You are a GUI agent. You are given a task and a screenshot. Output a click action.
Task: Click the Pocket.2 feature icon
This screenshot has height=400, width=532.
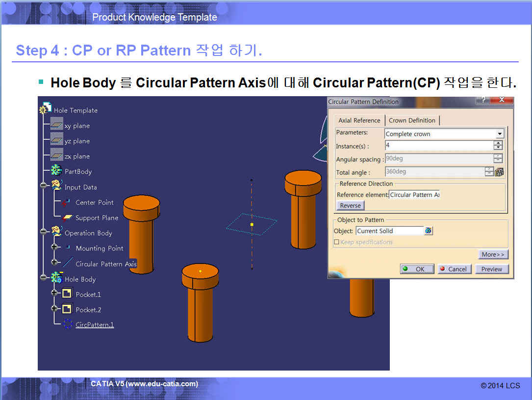click(67, 308)
